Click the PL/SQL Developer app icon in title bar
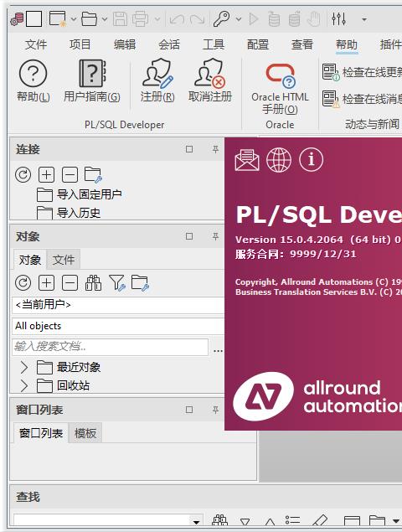This screenshot has width=402, height=532. click(x=17, y=19)
